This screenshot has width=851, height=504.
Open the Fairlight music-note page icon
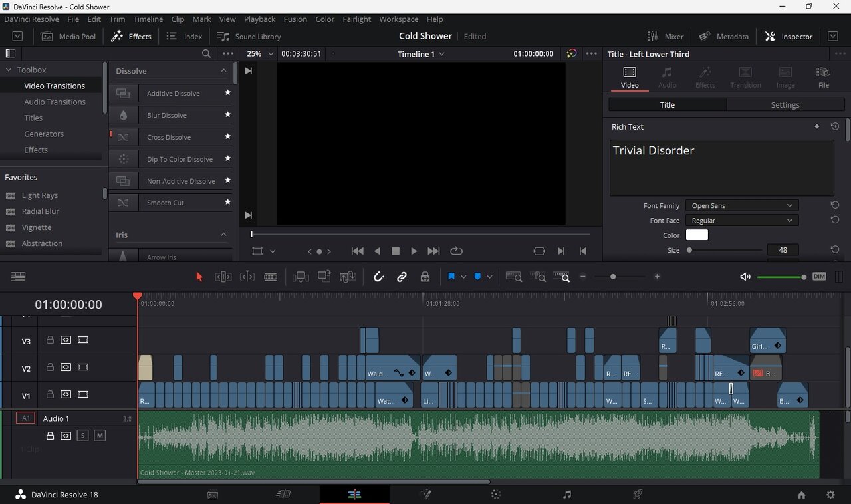point(567,495)
